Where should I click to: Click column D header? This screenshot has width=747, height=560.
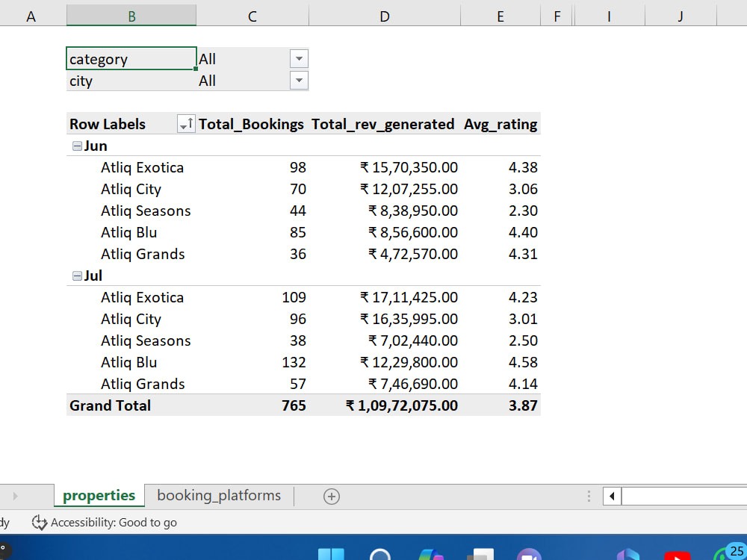[384, 14]
